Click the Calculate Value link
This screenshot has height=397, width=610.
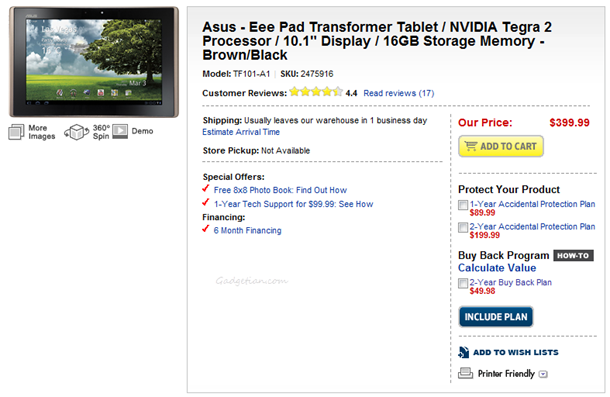click(497, 268)
